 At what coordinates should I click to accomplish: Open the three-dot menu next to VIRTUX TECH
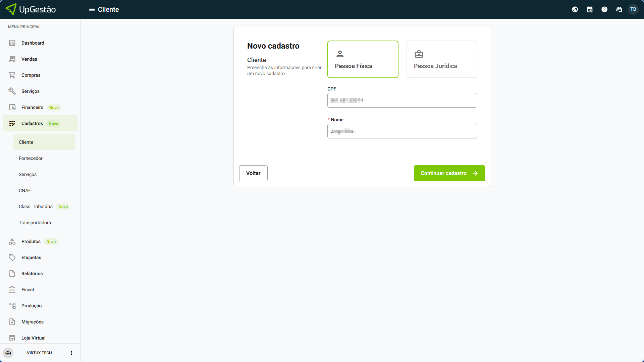tap(71, 353)
